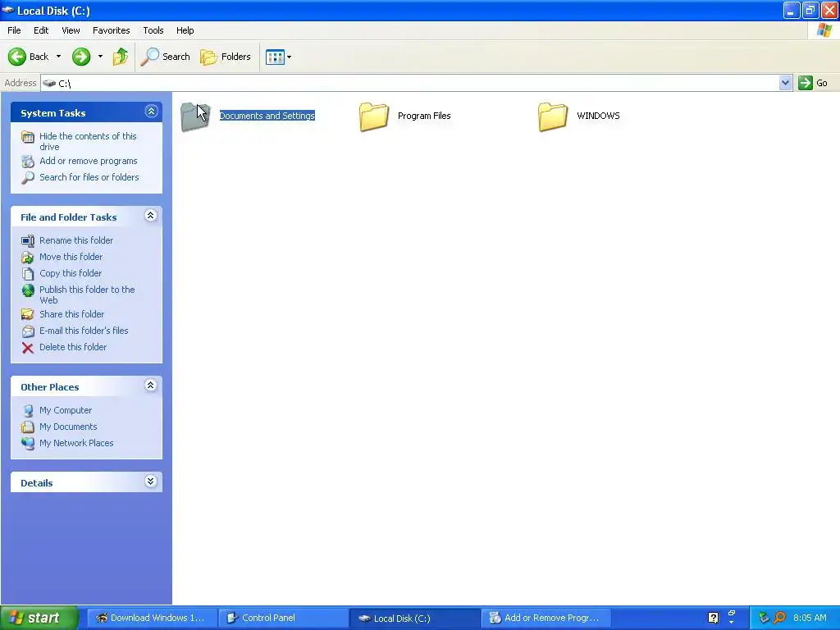Viewport: 840px width, 630px height.
Task: Open the Back button history dropdown arrow
Action: pyautogui.click(x=58, y=57)
